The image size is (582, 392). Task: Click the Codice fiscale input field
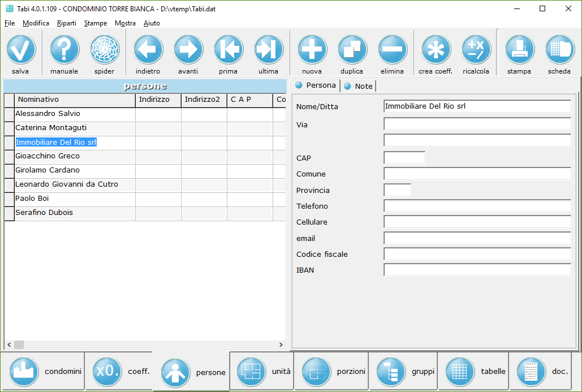[477, 254]
